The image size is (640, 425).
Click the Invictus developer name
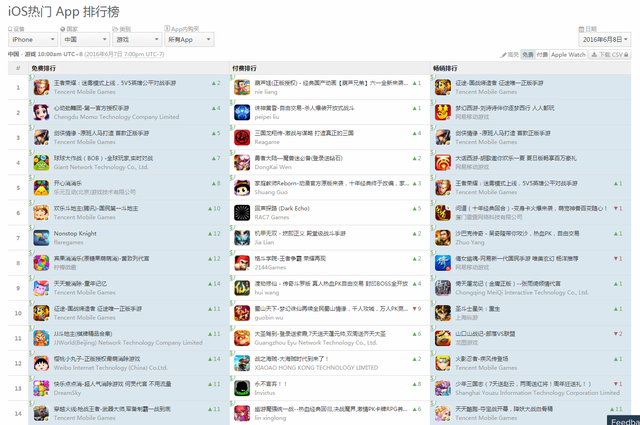pyautogui.click(x=265, y=393)
